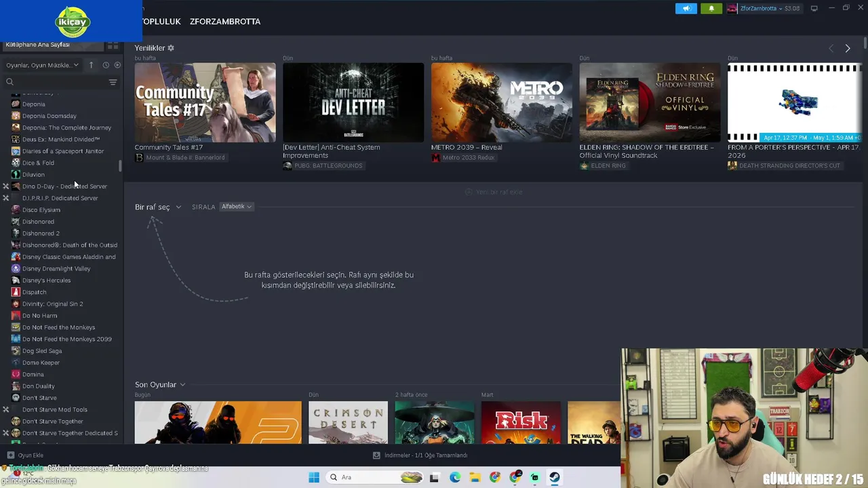Click Metro 2033 Redux small icon

pyautogui.click(x=435, y=157)
